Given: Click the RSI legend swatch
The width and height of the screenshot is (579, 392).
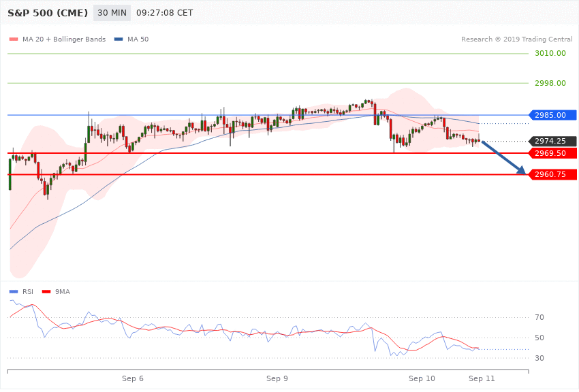Looking at the screenshot, I should [14, 292].
